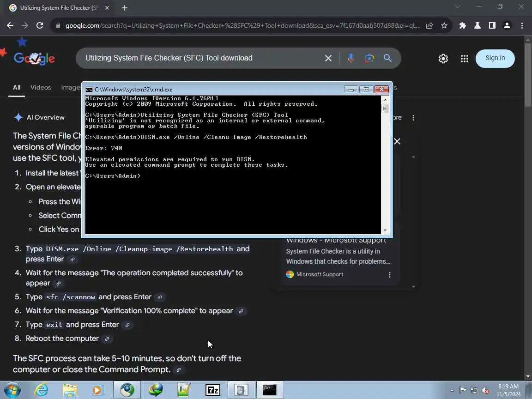Click the sources panel scroll up arrow

(x=413, y=157)
